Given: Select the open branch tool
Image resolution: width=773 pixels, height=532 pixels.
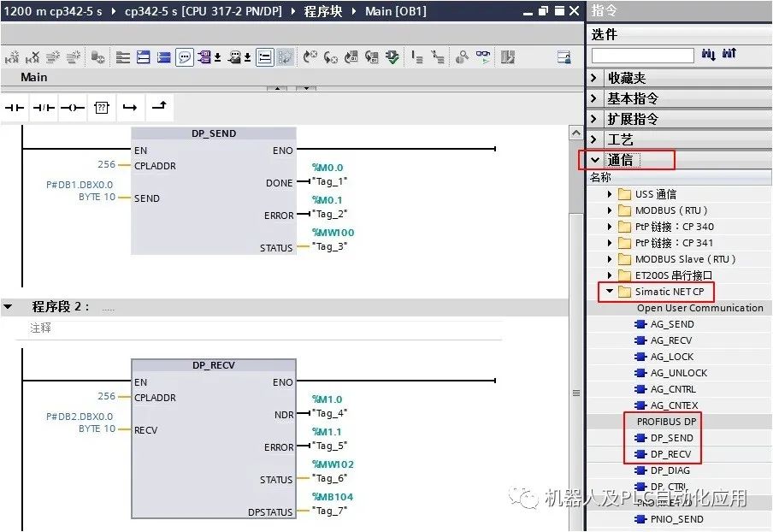Looking at the screenshot, I should point(131,107).
